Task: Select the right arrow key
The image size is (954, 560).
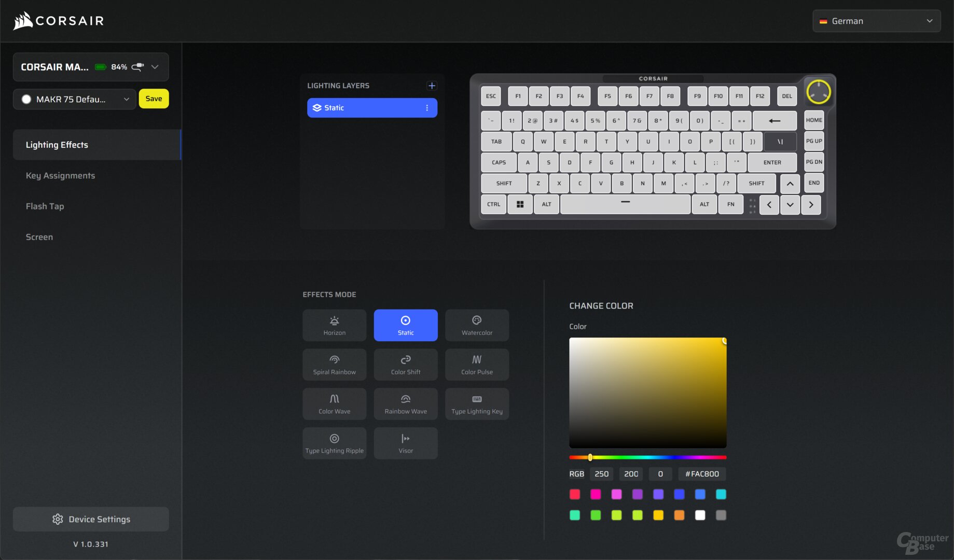Action: [811, 204]
